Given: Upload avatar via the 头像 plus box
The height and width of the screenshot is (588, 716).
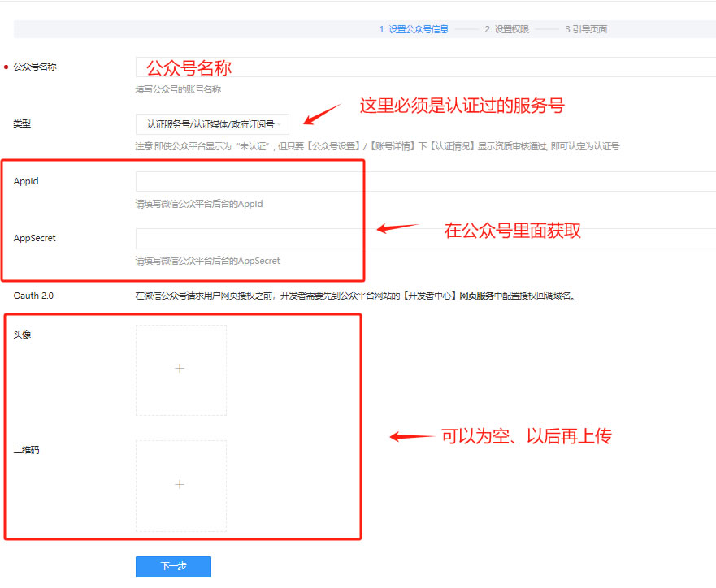Looking at the screenshot, I should tap(180, 370).
